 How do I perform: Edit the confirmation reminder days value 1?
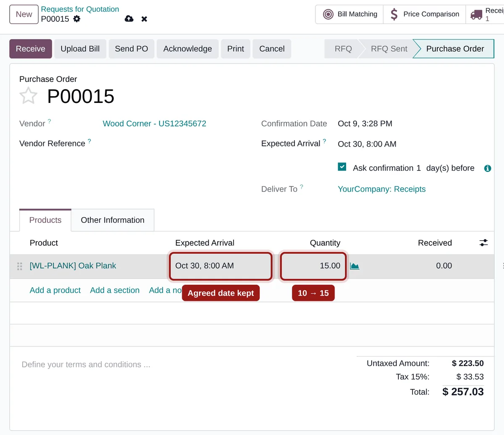click(x=418, y=168)
